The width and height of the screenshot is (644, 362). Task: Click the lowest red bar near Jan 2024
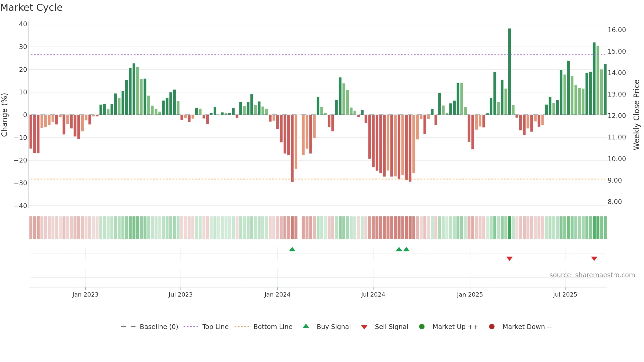tap(292, 149)
